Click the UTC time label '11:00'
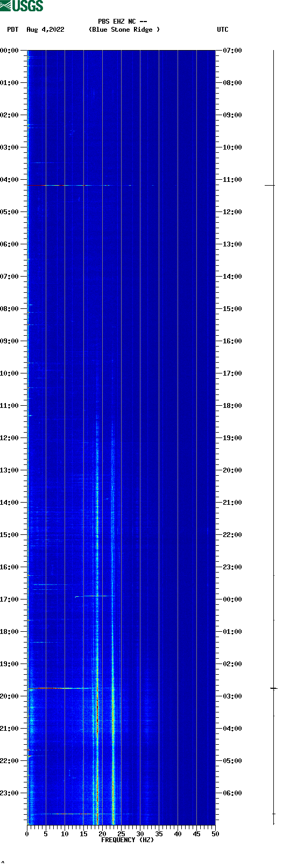This screenshot has width=297, height=868. 232,180
